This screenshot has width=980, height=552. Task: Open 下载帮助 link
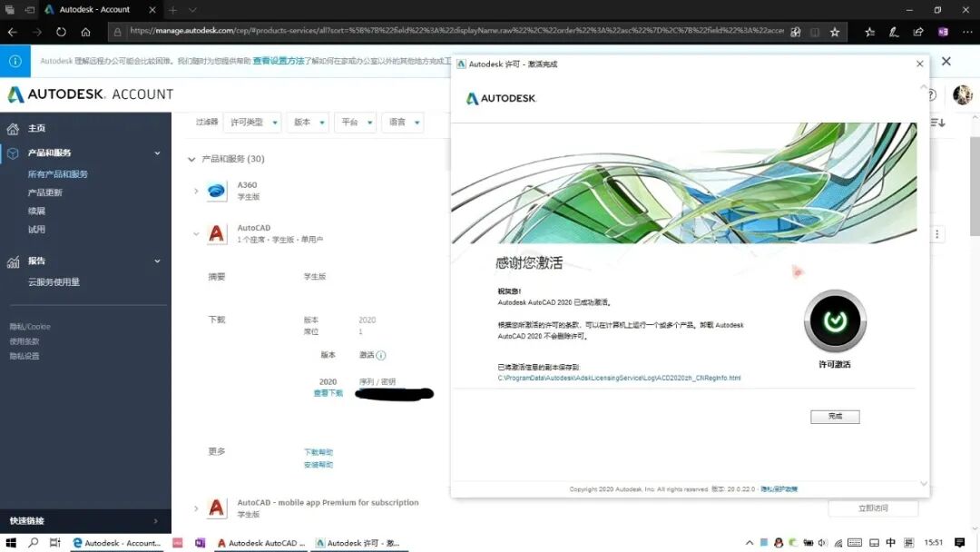(x=318, y=452)
